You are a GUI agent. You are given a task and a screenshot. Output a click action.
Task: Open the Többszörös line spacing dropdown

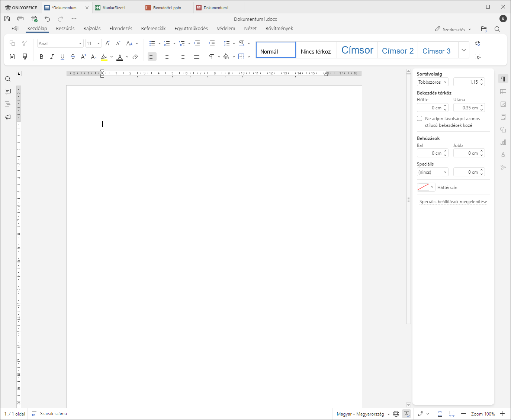(433, 82)
